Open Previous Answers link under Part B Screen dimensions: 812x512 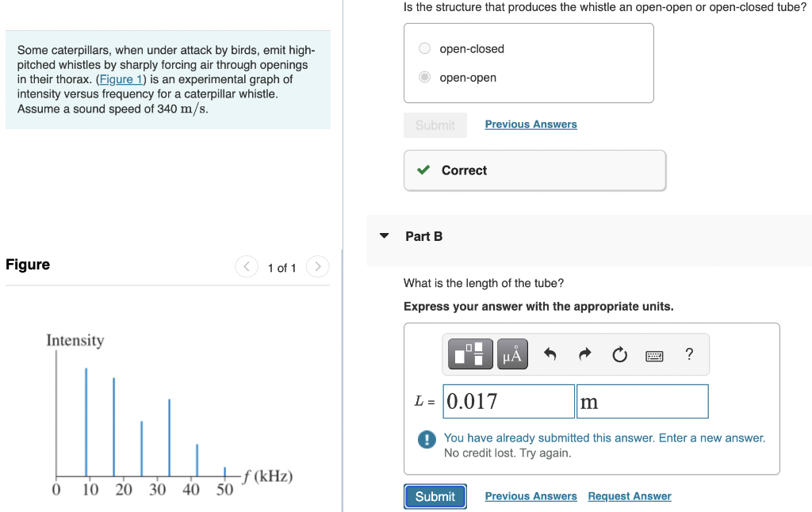click(x=530, y=496)
